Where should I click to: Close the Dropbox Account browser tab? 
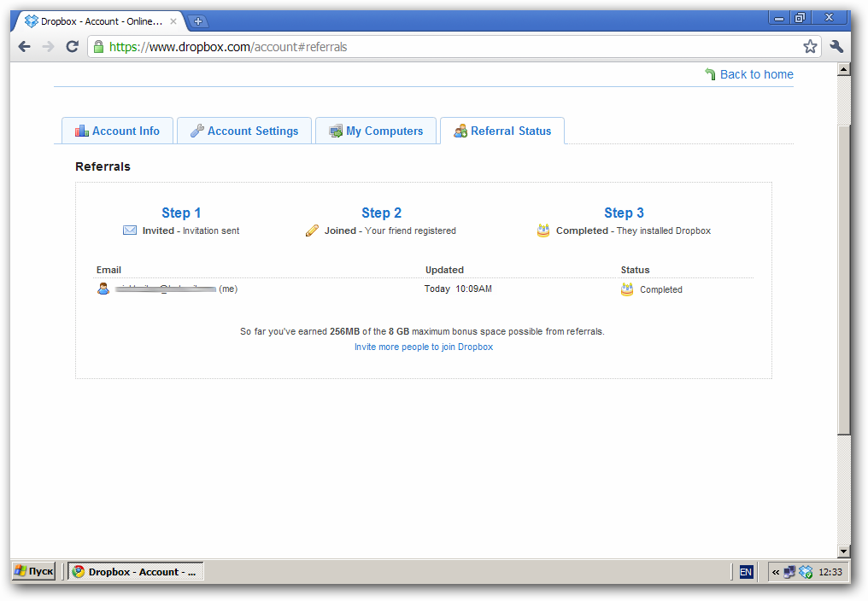173,21
